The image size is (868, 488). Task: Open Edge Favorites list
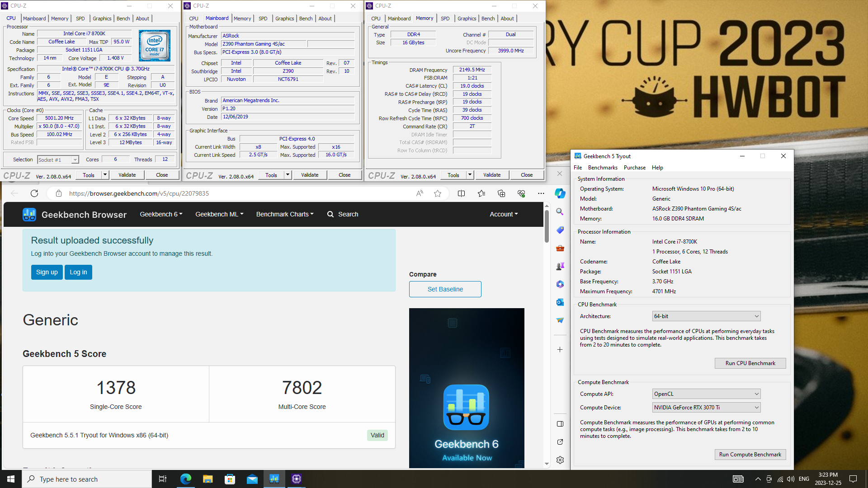(481, 193)
